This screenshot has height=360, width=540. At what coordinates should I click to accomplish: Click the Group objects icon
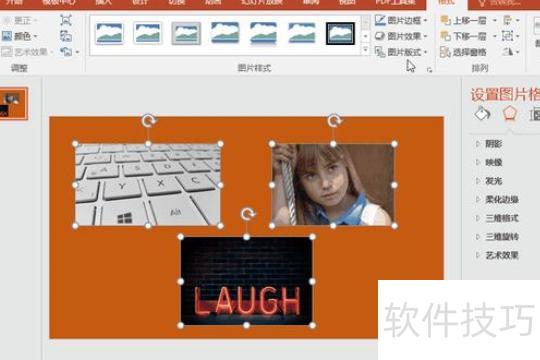click(x=510, y=36)
